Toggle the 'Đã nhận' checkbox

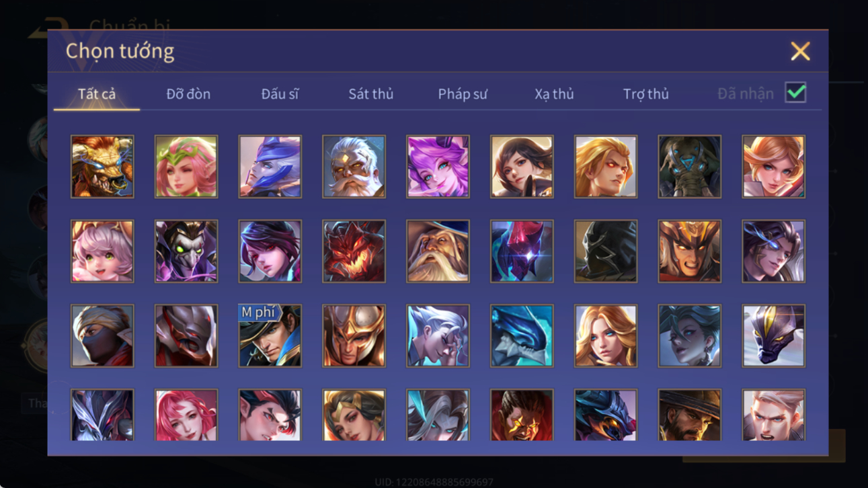795,93
